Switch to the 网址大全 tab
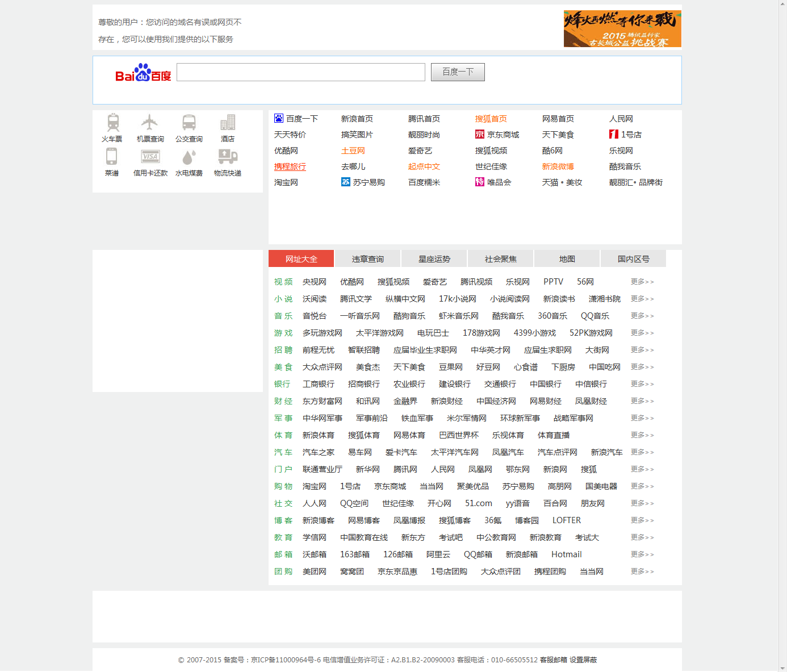This screenshot has height=672, width=787. pos(302,258)
